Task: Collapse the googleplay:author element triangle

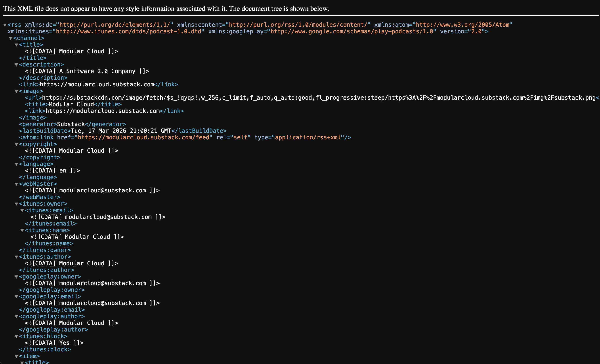Action: [16, 317]
